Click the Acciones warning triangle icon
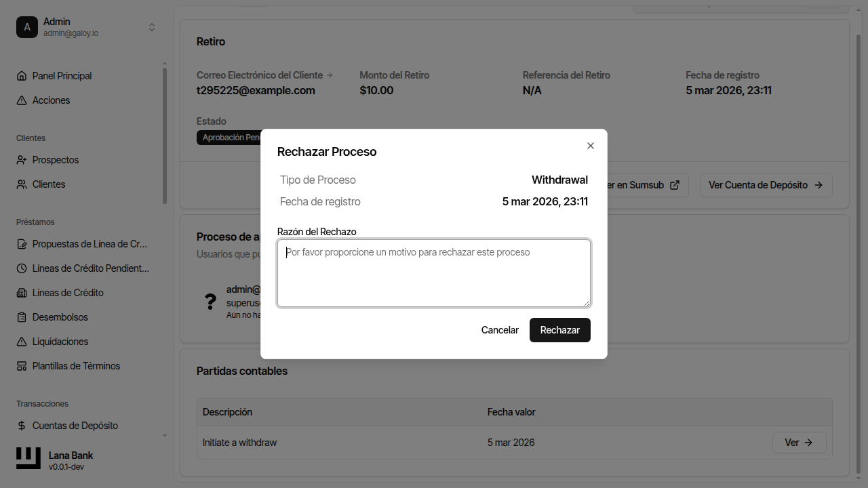 point(22,100)
